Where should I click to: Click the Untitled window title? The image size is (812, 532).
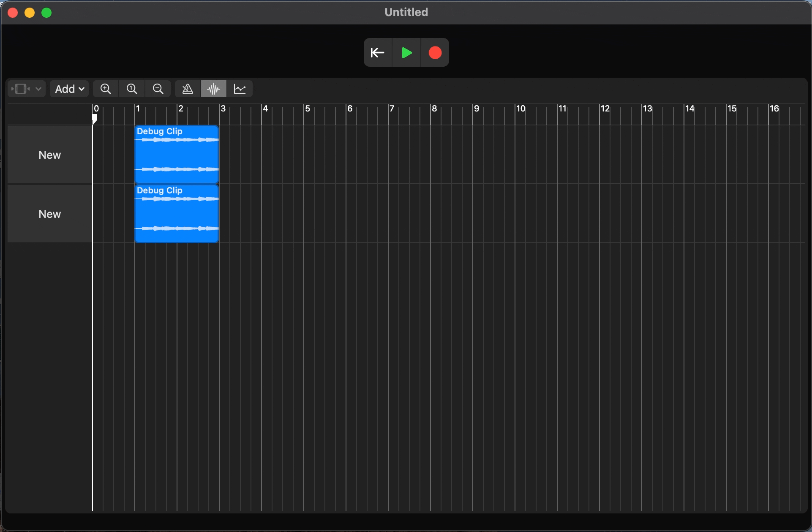click(x=406, y=12)
